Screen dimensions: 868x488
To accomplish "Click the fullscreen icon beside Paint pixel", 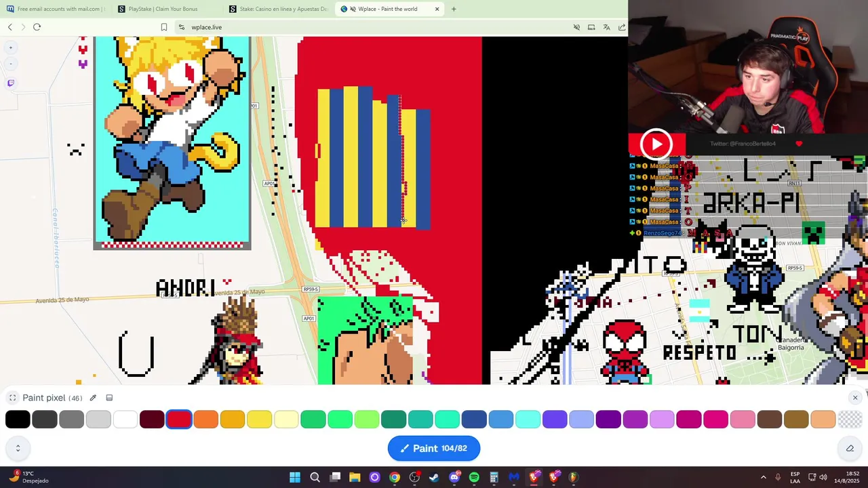I will [x=12, y=398].
